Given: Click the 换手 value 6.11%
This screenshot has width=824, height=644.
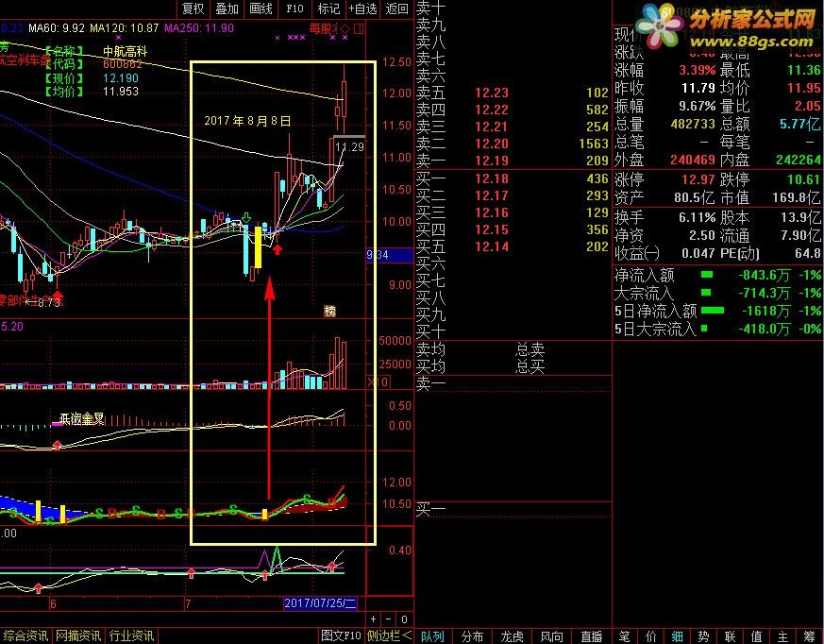Looking at the screenshot, I should (x=698, y=217).
